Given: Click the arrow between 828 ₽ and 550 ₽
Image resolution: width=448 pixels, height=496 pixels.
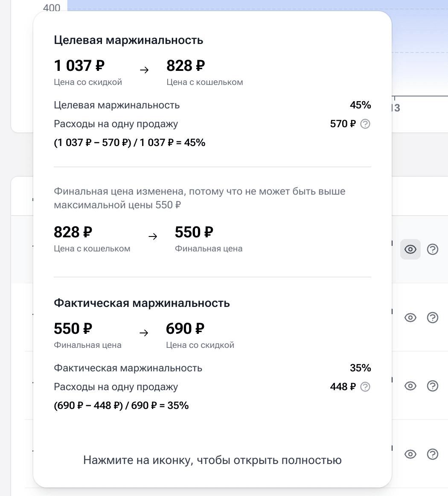Looking at the screenshot, I should coord(153,236).
